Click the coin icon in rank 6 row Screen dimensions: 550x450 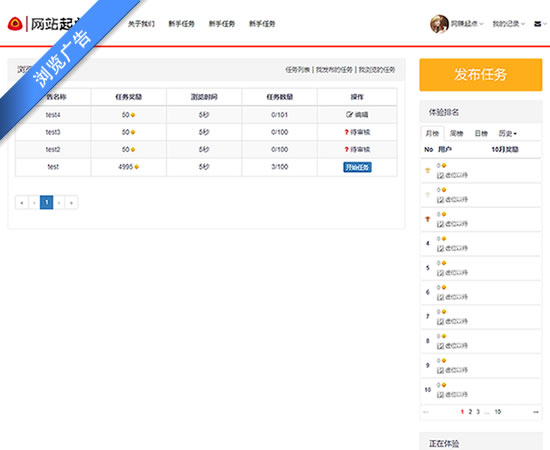tap(444, 287)
